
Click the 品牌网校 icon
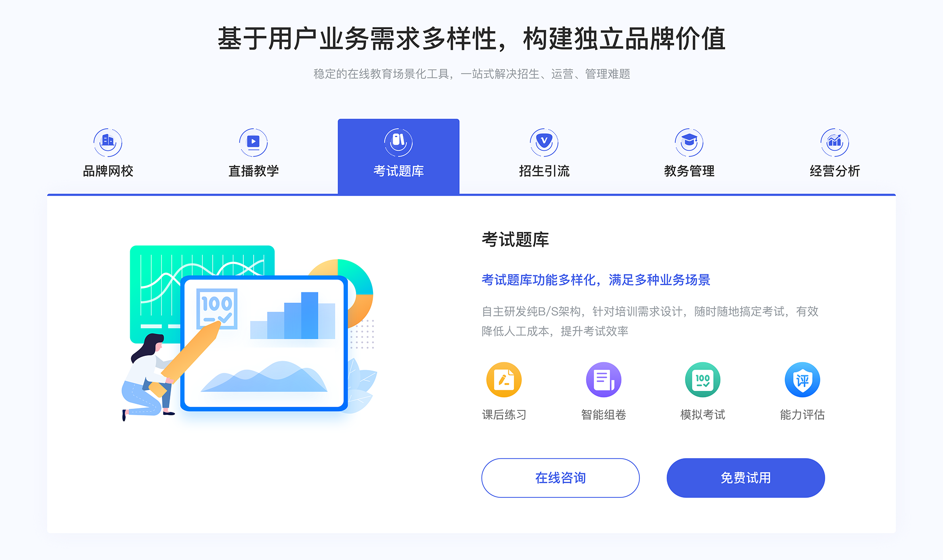tap(107, 140)
